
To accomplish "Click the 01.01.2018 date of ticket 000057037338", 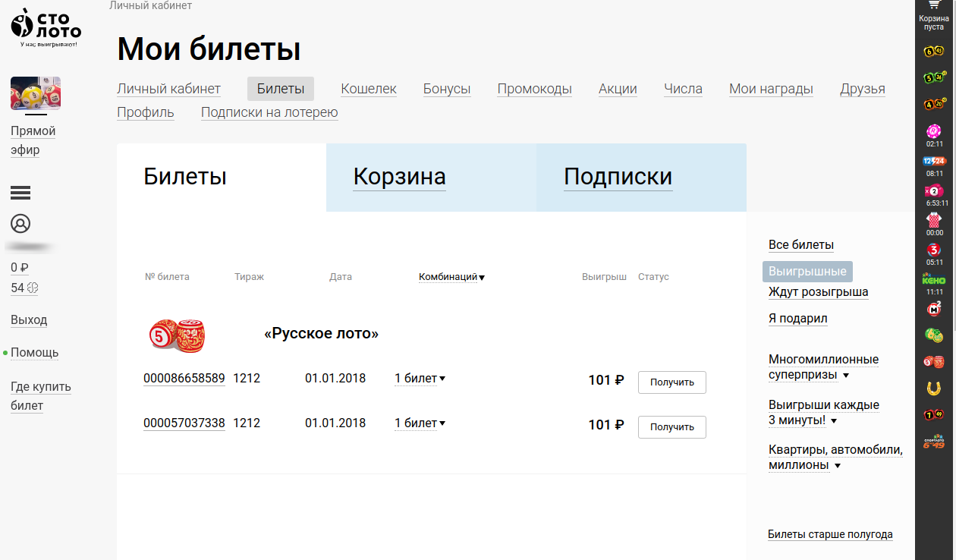I will coord(335,423).
